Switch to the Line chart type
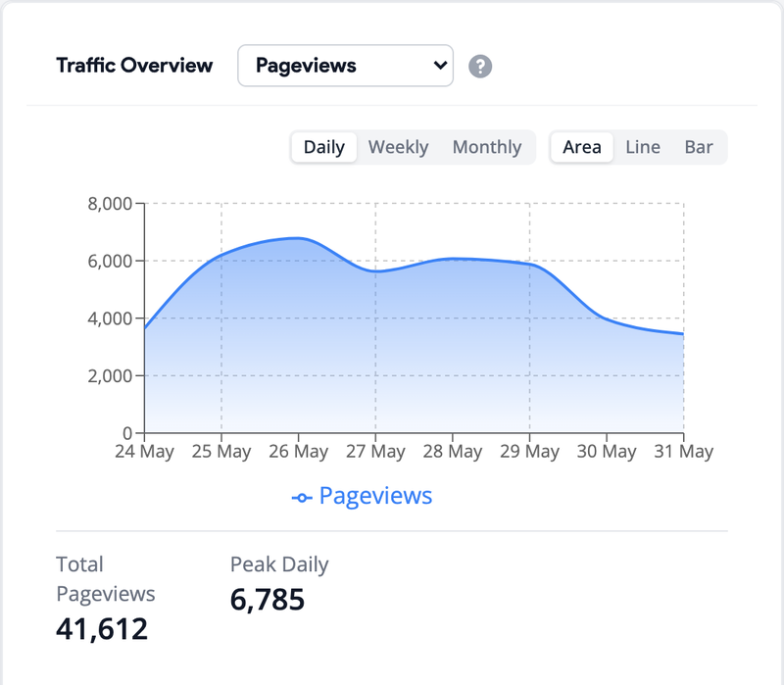Viewport: 784px width, 685px height. point(643,147)
